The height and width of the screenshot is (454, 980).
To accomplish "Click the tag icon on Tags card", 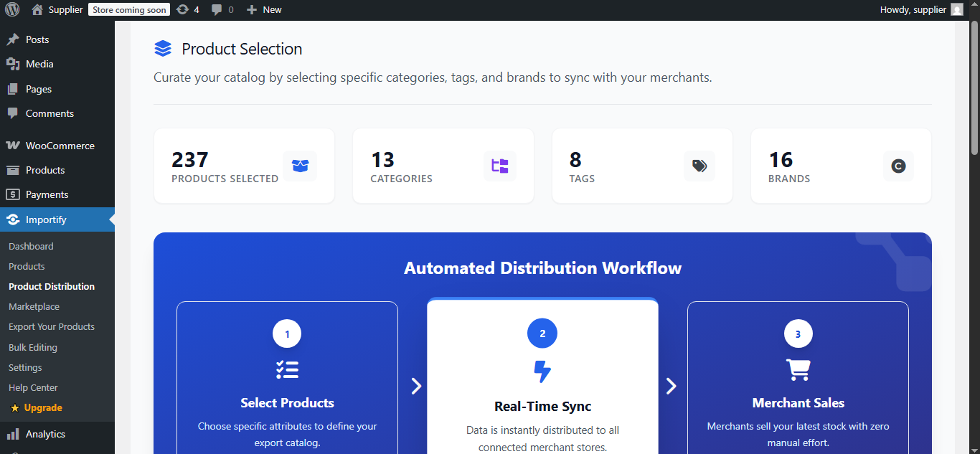I will click(699, 166).
